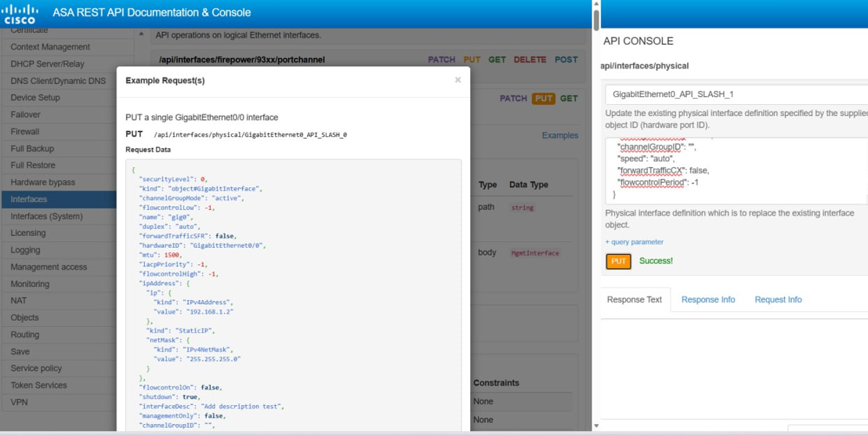Click the Cisco logo in header

pyautogui.click(x=20, y=13)
